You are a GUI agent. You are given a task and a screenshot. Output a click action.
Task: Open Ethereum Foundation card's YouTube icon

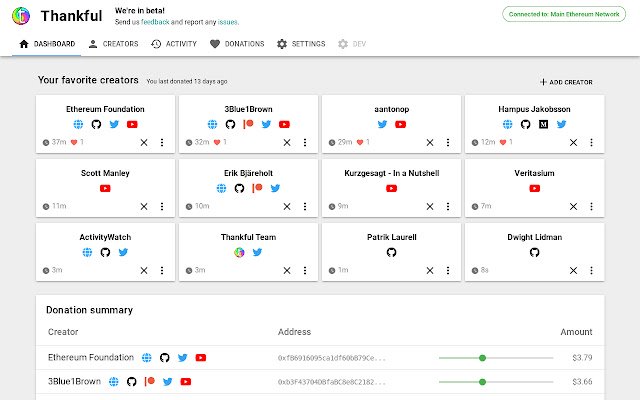point(132,124)
